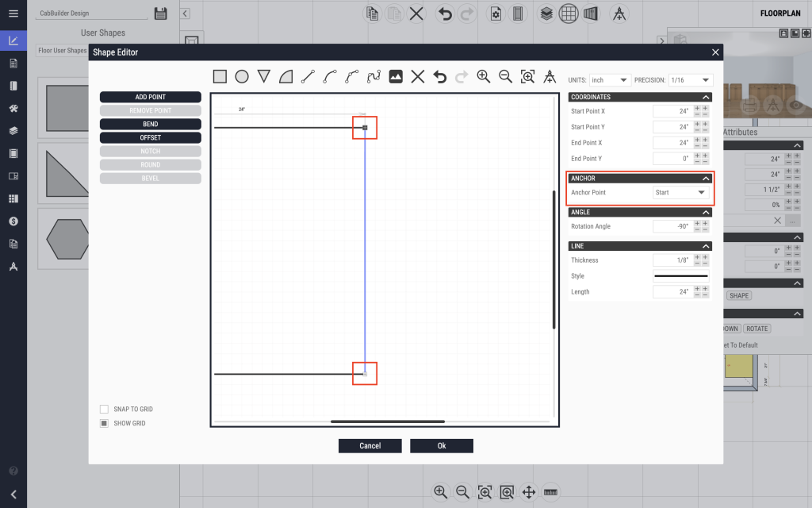Open the Units dropdown
The image size is (812, 508).
[610, 80]
